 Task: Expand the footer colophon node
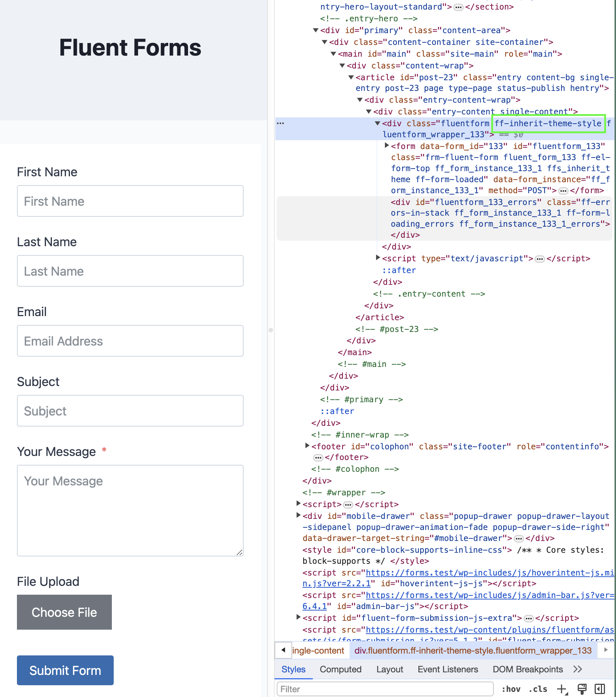tap(307, 446)
